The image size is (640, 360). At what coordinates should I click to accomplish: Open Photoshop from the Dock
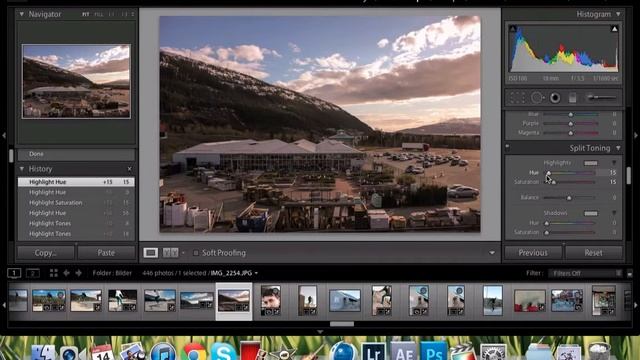(x=433, y=351)
